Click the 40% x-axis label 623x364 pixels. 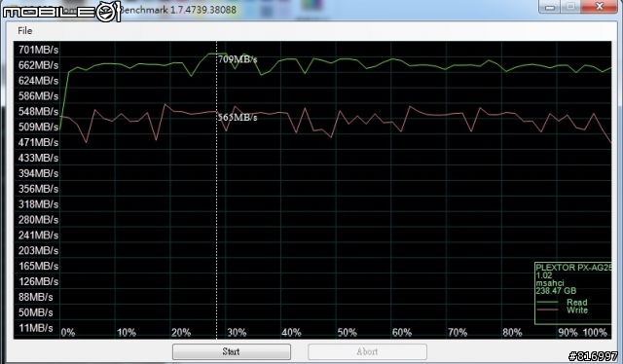pos(292,333)
